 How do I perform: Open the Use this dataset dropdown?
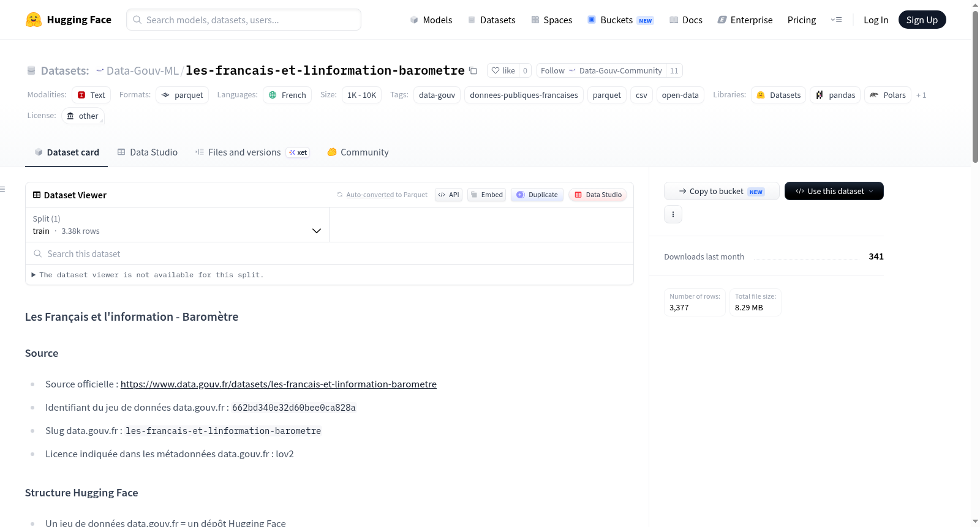click(x=834, y=191)
